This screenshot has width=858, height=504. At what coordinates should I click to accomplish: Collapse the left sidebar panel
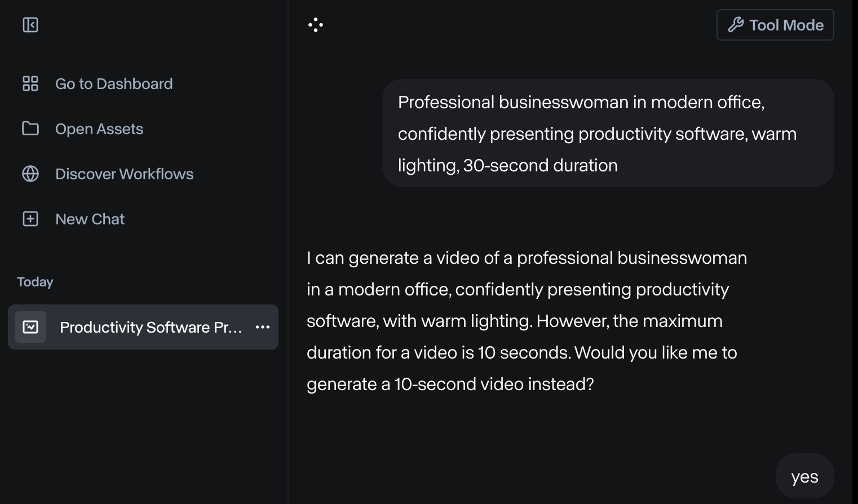tap(30, 25)
